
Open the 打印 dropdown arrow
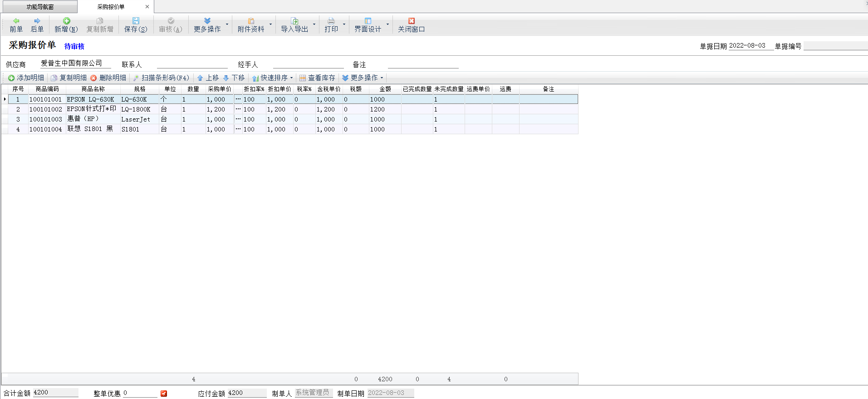click(344, 24)
